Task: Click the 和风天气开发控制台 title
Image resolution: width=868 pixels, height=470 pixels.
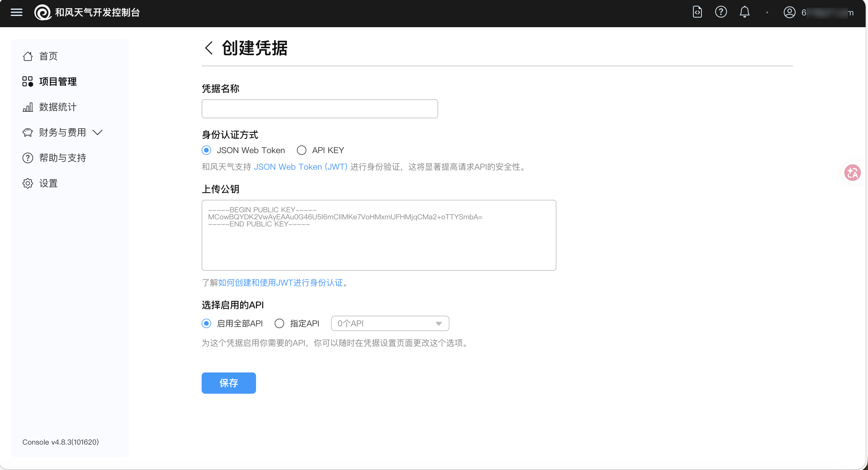Action: tap(97, 12)
